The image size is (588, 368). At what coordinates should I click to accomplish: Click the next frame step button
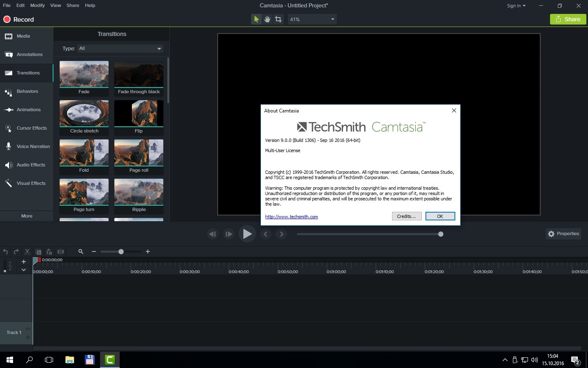click(x=229, y=234)
